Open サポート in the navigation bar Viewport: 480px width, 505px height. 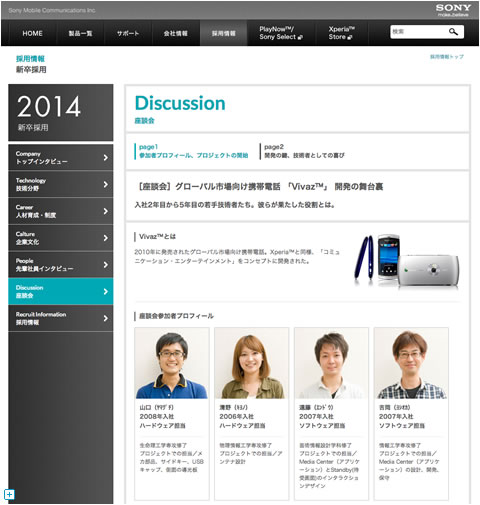(128, 33)
